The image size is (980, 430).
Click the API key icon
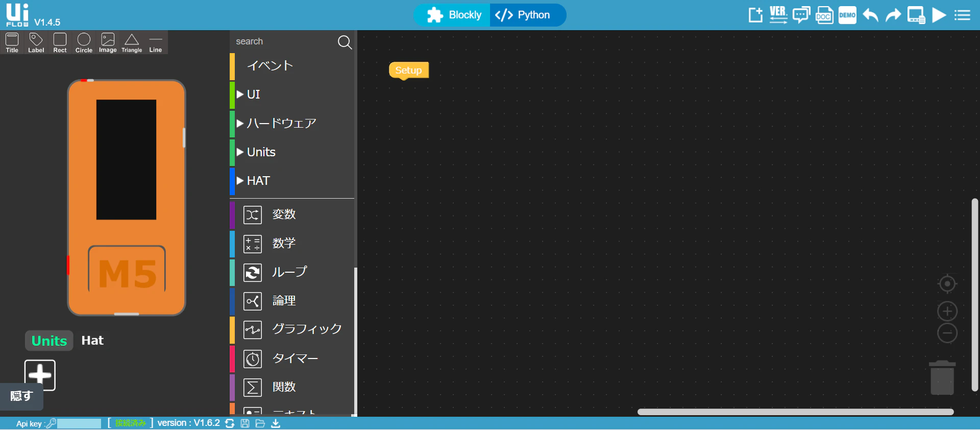(51, 423)
